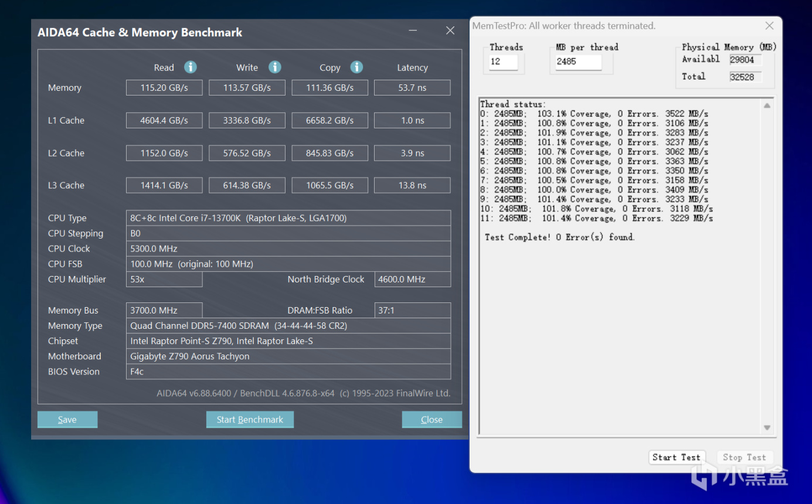Click the MB per thread input field
The width and height of the screenshot is (812, 504).
click(579, 62)
